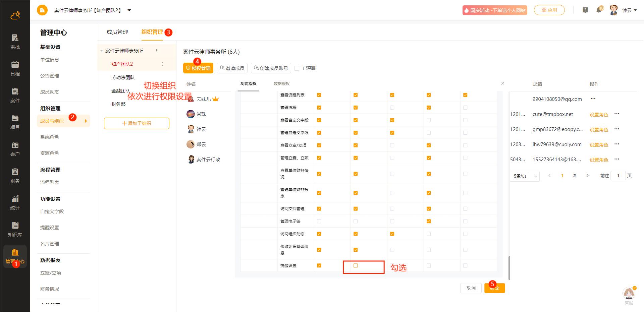Image resolution: width=644 pixels, height=312 pixels.
Task: Collapse the 案件云律师事务所 tree node
Action: pyautogui.click(x=101, y=51)
